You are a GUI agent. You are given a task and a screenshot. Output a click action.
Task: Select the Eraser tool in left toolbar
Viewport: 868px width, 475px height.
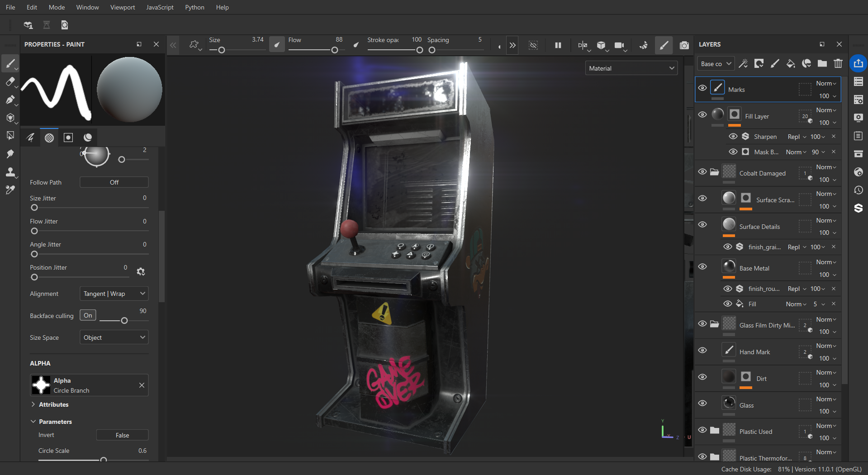point(10,82)
